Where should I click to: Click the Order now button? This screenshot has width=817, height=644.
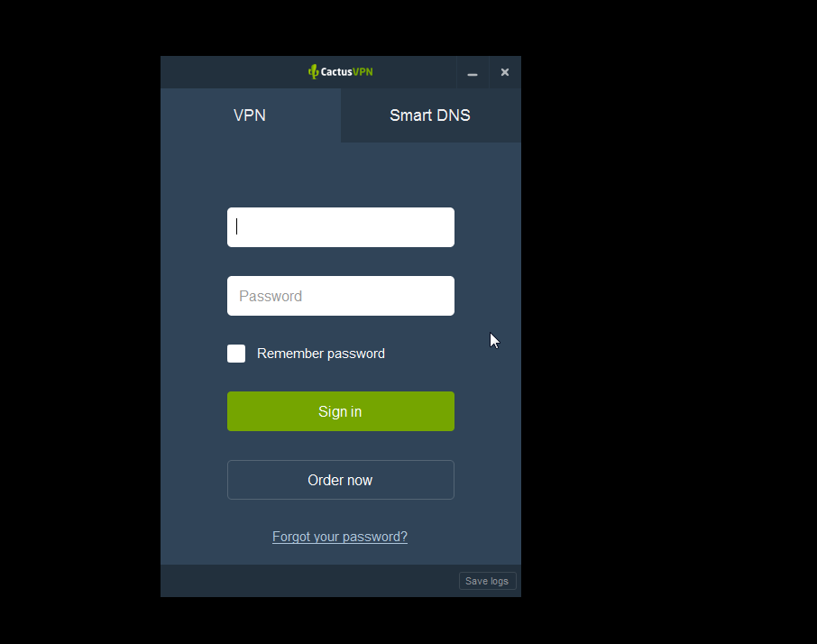click(341, 480)
